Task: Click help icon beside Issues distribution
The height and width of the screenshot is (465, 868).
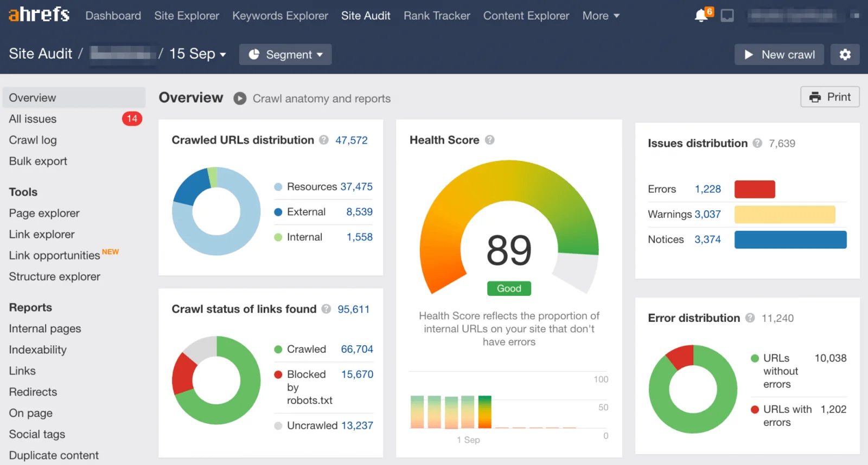Action: coord(757,143)
